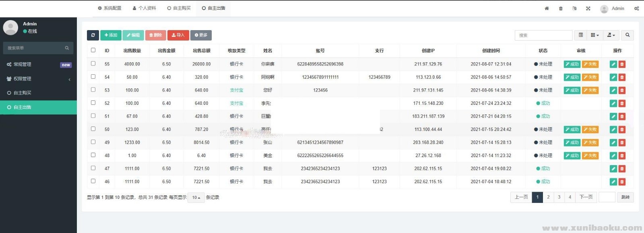This screenshot has width=644, height=233.
Task: Toggle fullscreen with the expand icon
Action: [588, 8]
